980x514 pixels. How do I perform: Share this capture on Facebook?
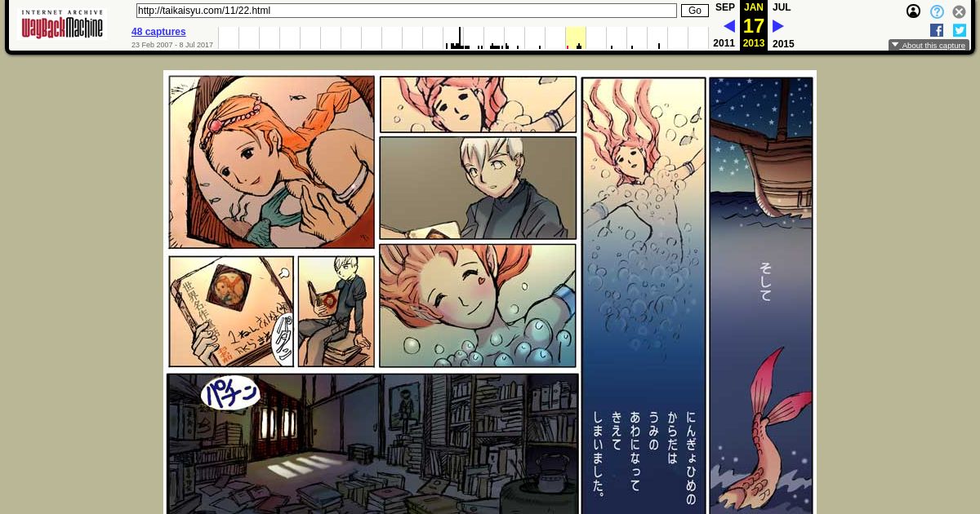937,30
